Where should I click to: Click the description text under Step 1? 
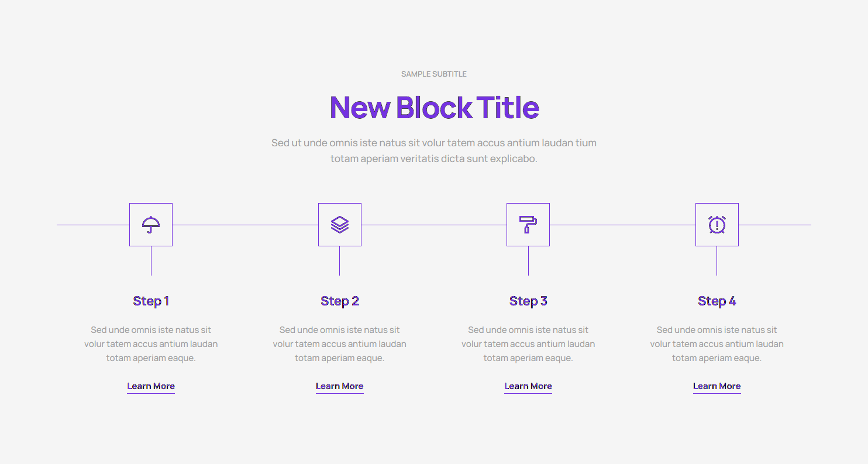[151, 344]
